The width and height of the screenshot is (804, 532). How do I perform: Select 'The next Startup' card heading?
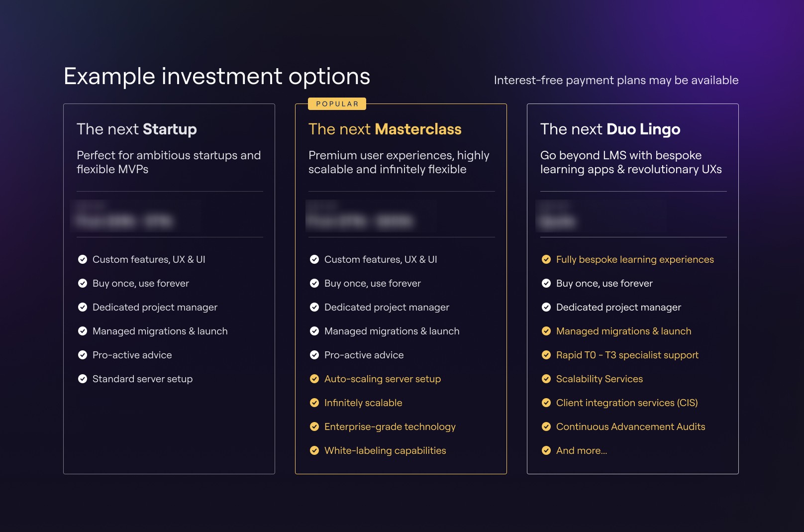click(137, 129)
